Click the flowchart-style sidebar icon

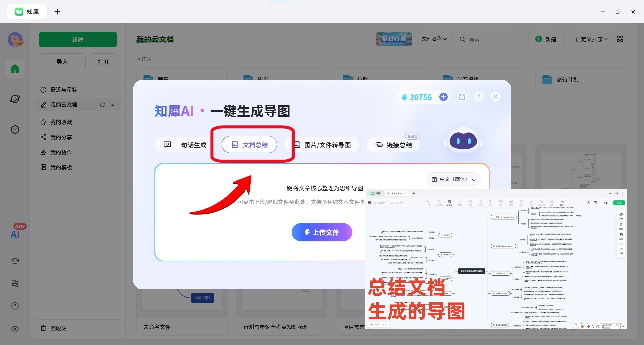click(15, 283)
